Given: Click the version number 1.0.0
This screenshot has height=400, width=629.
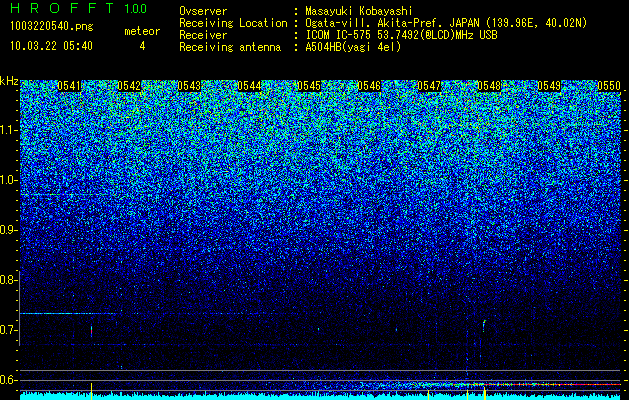Looking at the screenshot, I should coord(135,8).
